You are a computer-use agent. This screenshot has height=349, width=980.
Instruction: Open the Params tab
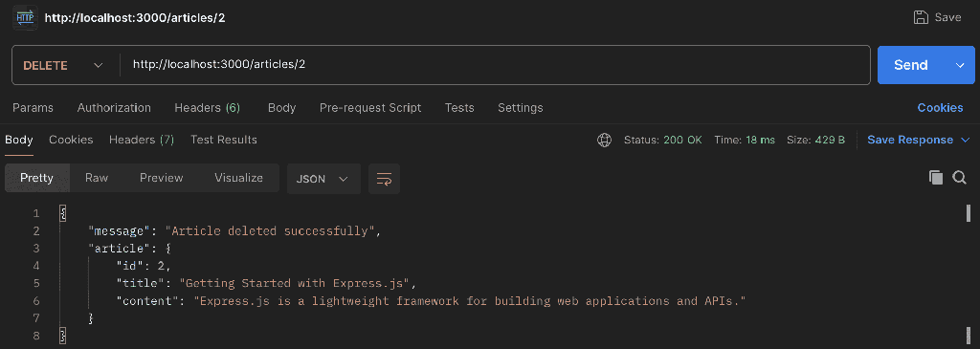[33, 107]
